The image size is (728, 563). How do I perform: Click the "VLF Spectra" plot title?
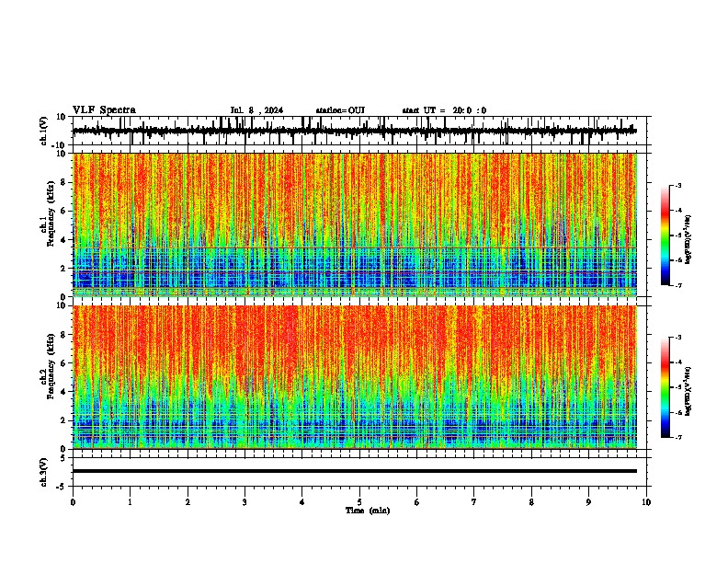pos(104,110)
